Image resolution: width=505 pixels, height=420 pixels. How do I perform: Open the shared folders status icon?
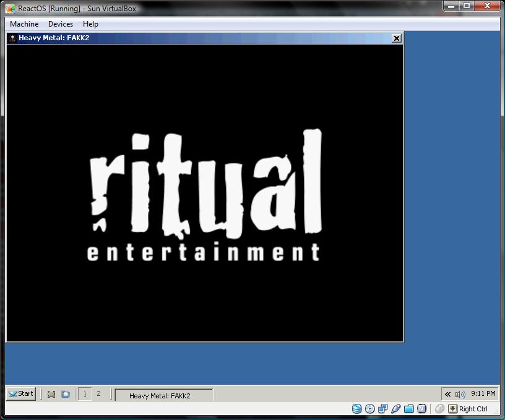click(x=409, y=409)
